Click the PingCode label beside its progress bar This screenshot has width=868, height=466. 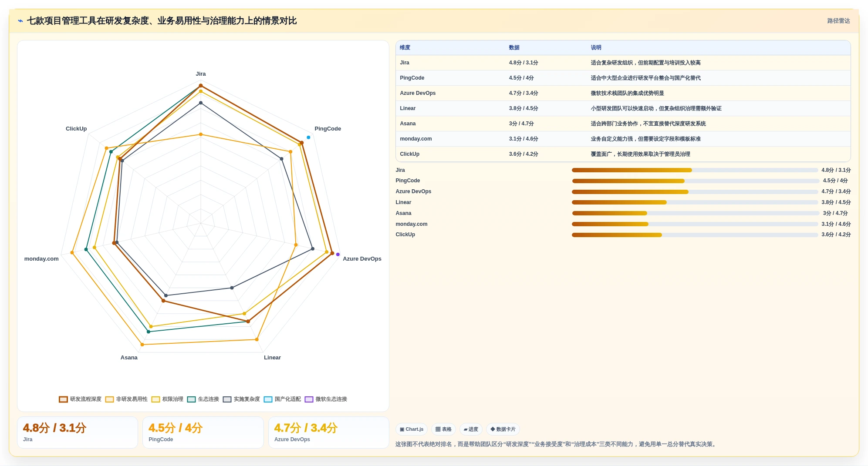[x=408, y=181]
